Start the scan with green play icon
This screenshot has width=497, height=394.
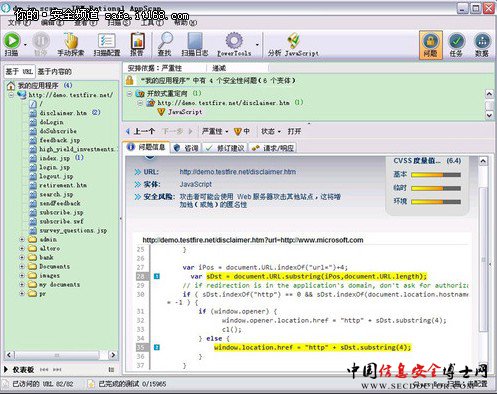pos(12,41)
